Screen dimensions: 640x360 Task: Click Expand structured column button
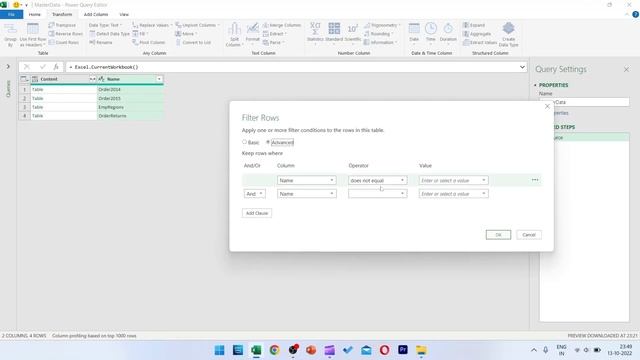(474, 25)
